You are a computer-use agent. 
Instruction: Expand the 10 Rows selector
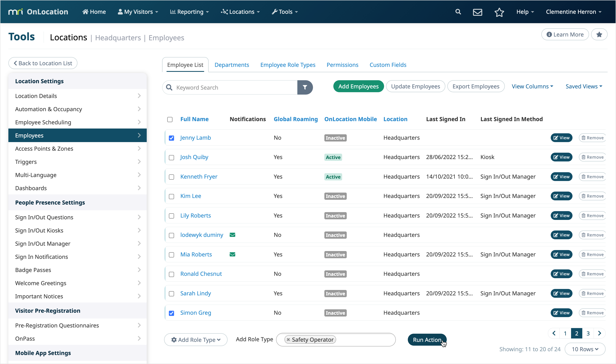coord(585,349)
